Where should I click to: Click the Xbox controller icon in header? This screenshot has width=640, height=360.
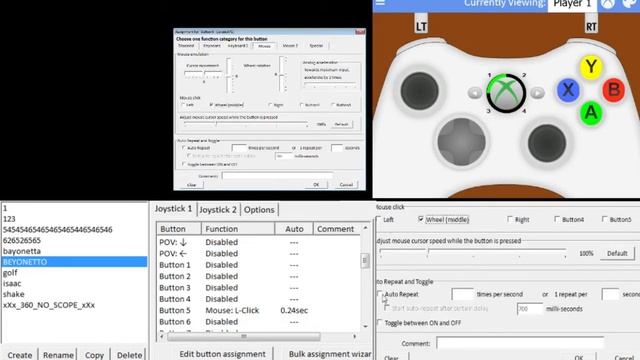[608, 4]
